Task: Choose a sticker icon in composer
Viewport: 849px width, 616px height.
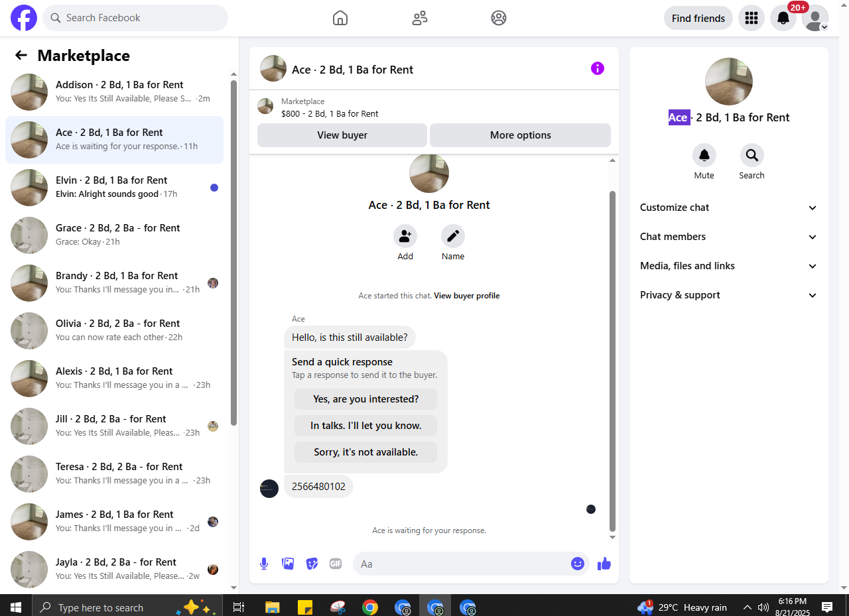Action: pyautogui.click(x=312, y=564)
